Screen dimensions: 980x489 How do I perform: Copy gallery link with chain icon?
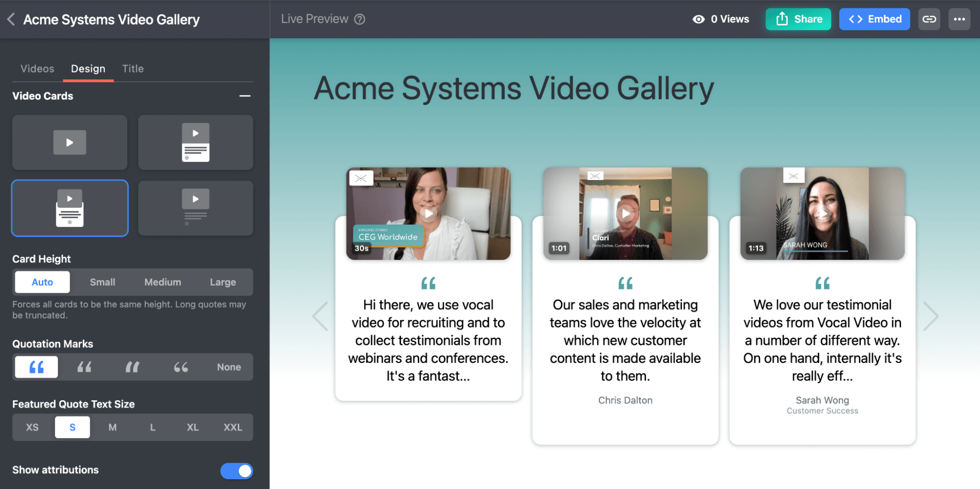tap(929, 19)
